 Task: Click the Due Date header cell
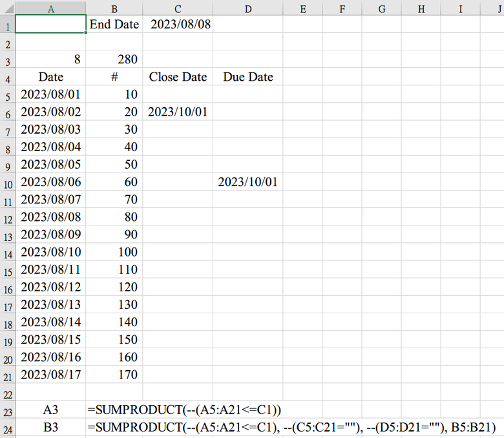pos(248,77)
